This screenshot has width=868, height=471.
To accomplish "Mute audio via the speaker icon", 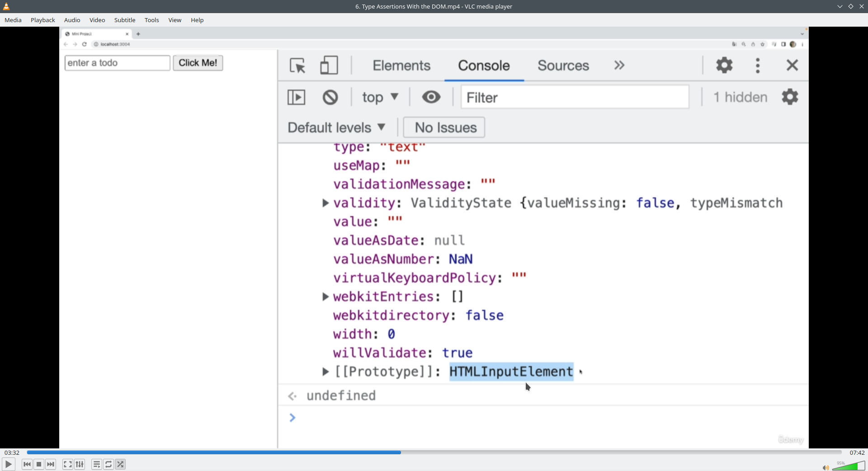I will [825, 467].
